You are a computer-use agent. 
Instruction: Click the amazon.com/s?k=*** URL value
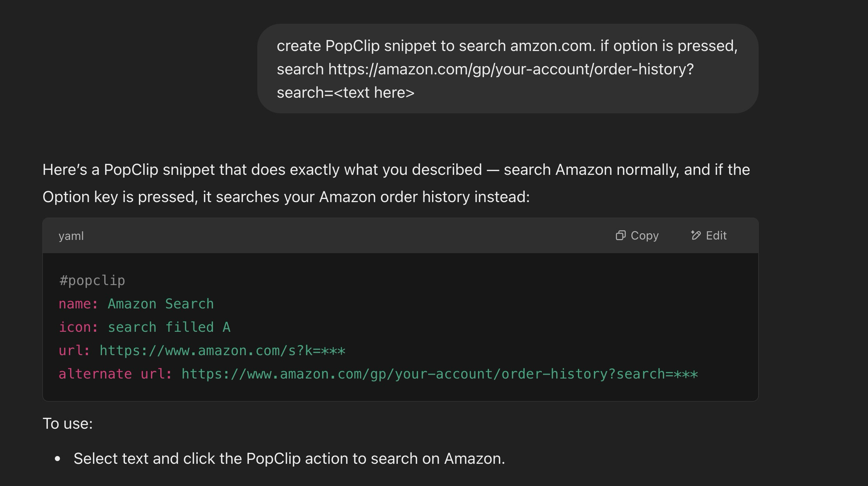tap(223, 350)
